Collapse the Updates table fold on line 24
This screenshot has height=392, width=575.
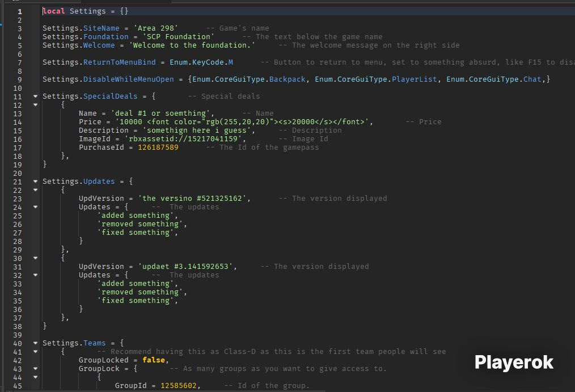(36, 207)
